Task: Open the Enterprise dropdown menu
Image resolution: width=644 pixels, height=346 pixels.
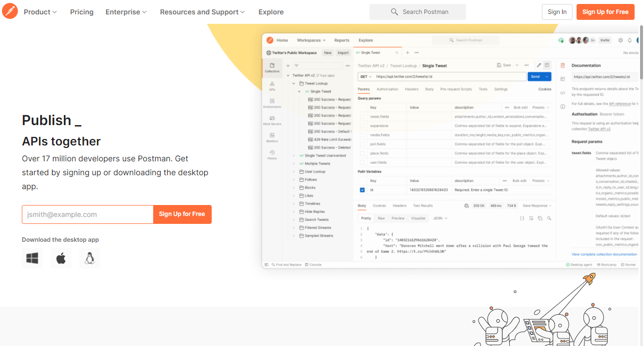Action: tap(126, 12)
